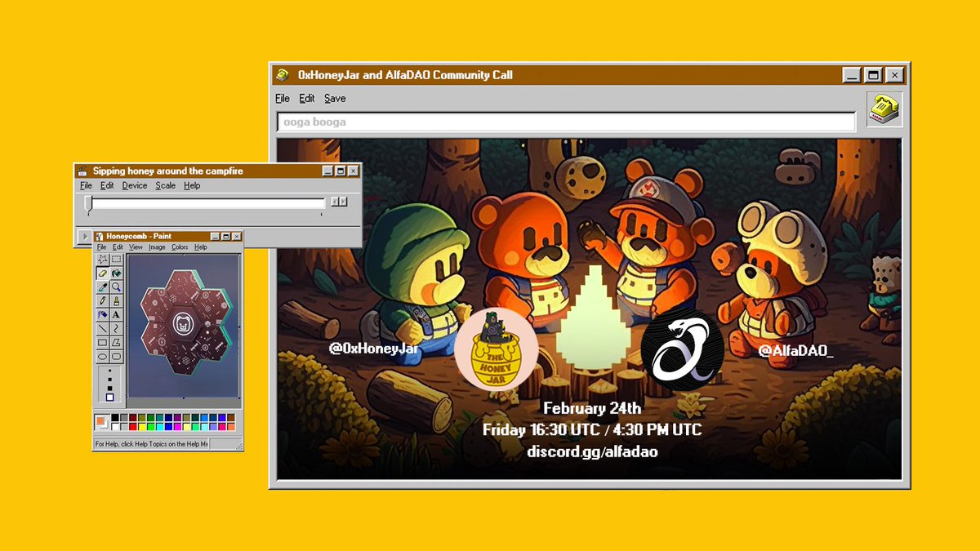Select the rectangular Select tool in Paint
Screen dimensions: 980x551
click(116, 259)
